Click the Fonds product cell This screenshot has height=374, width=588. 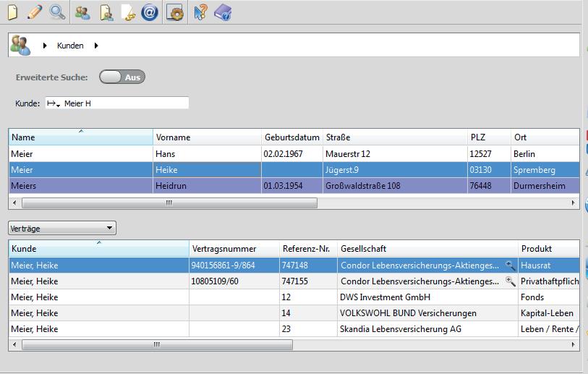[x=549, y=297]
